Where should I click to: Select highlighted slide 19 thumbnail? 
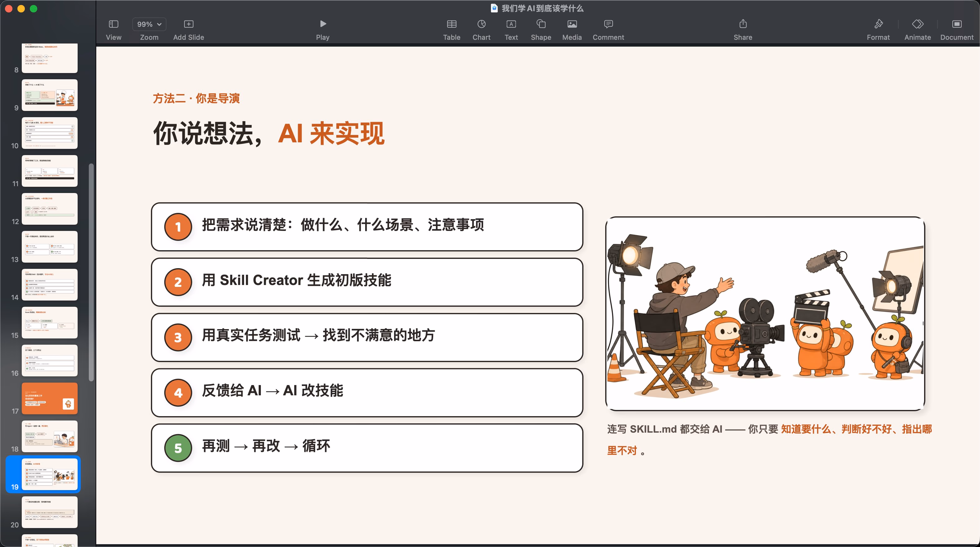[49, 474]
